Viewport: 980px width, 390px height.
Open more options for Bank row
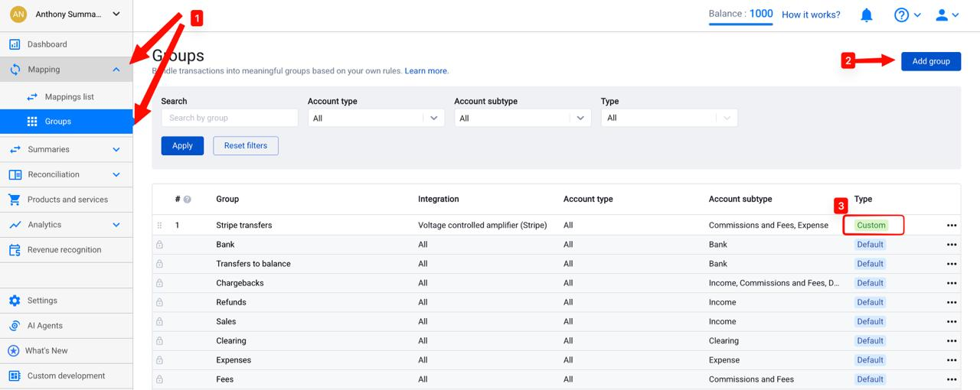tap(952, 245)
